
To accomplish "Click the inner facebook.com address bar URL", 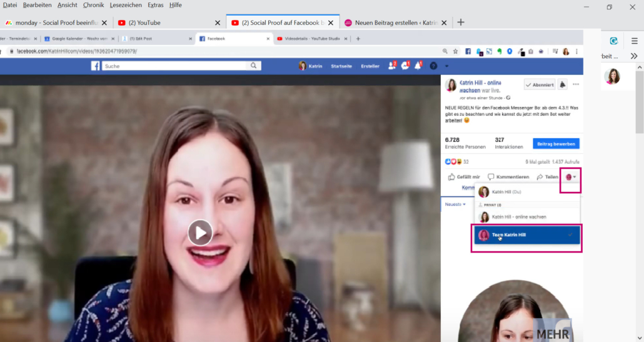I will 77,51.
